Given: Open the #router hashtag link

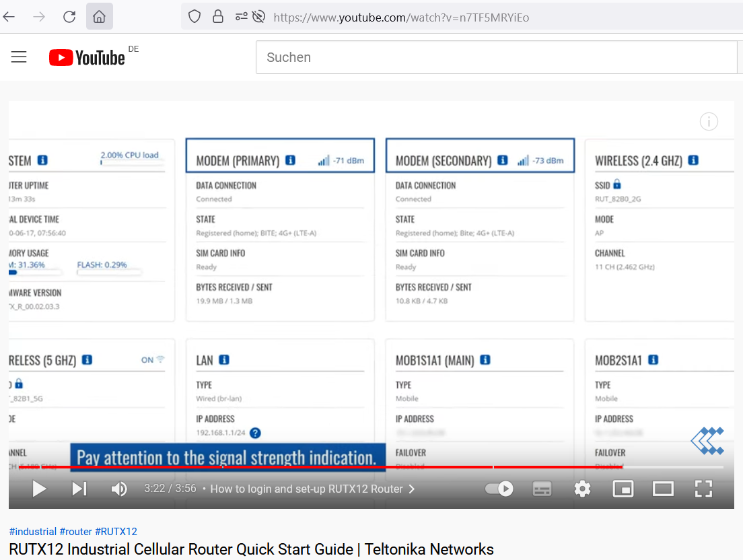Looking at the screenshot, I should 75,532.
